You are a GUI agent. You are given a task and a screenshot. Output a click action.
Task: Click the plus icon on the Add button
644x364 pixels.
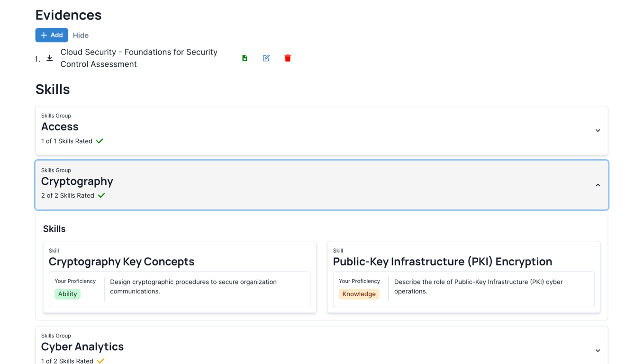tap(44, 35)
